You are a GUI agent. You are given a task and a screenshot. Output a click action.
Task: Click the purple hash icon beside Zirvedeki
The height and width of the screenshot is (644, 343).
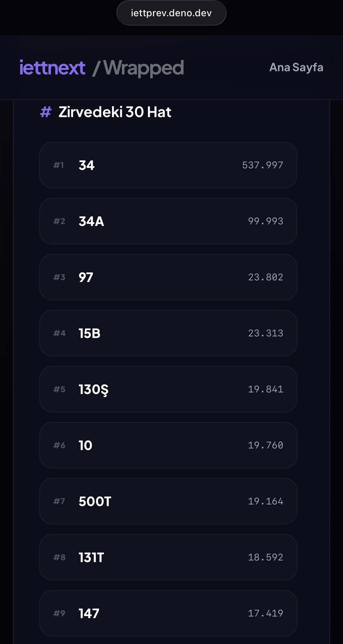pos(46,112)
